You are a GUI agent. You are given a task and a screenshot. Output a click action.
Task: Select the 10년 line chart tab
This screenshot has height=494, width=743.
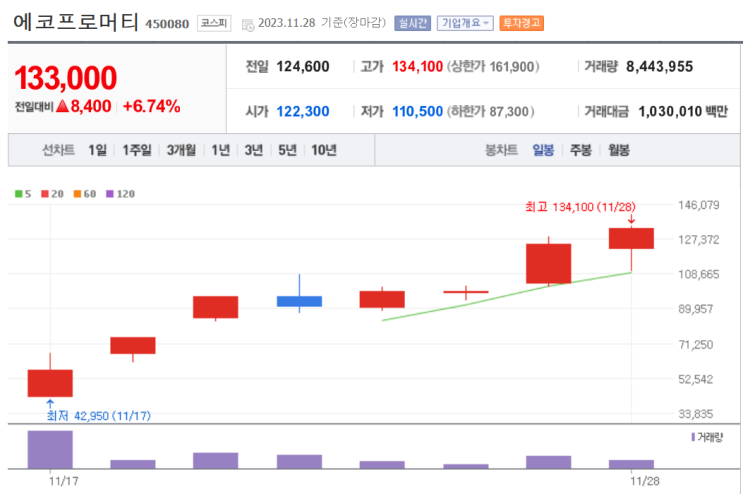[x=324, y=150]
